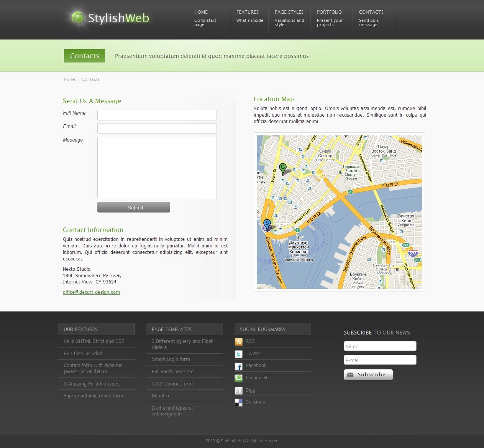Click the blue S subway marker on map
This screenshot has width=484, height=448.
click(x=266, y=222)
